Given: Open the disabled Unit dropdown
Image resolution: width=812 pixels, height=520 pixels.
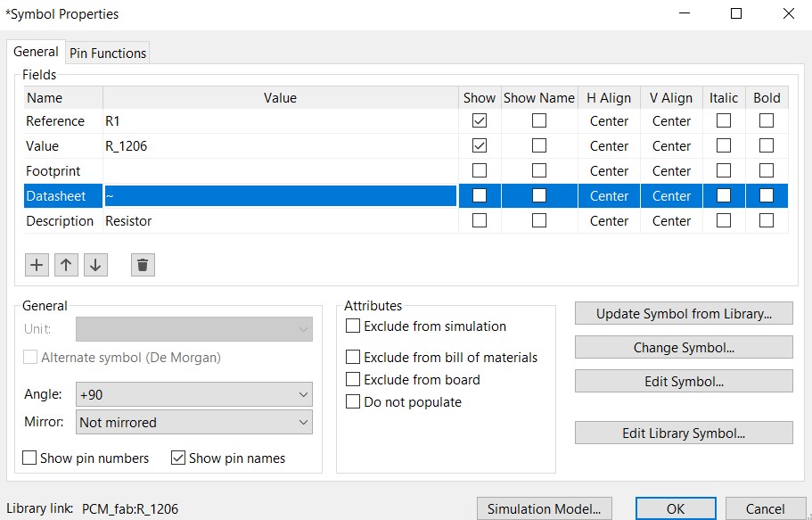Looking at the screenshot, I should click(194, 329).
